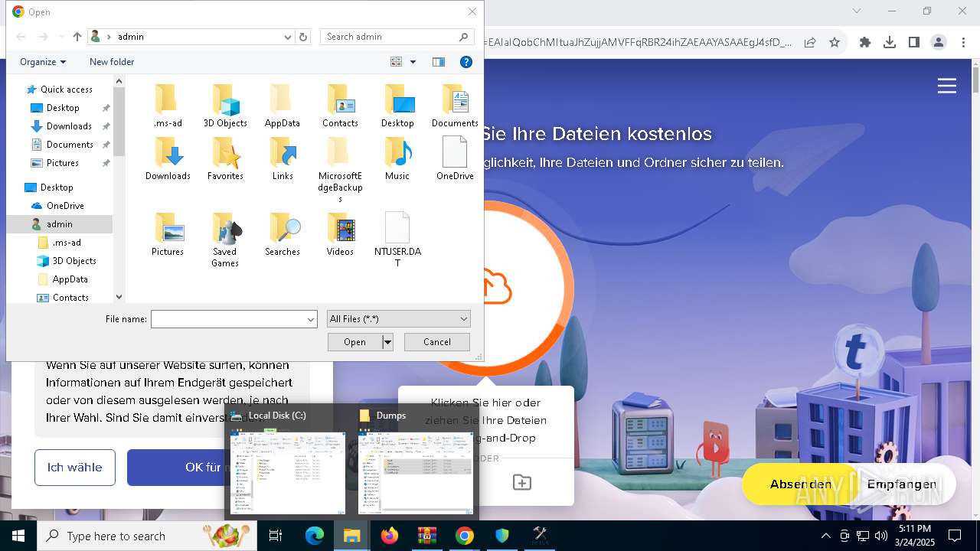This screenshot has width=980, height=551.
Task: Select the Local Disk (C:) window thumbnail
Action: point(287,464)
